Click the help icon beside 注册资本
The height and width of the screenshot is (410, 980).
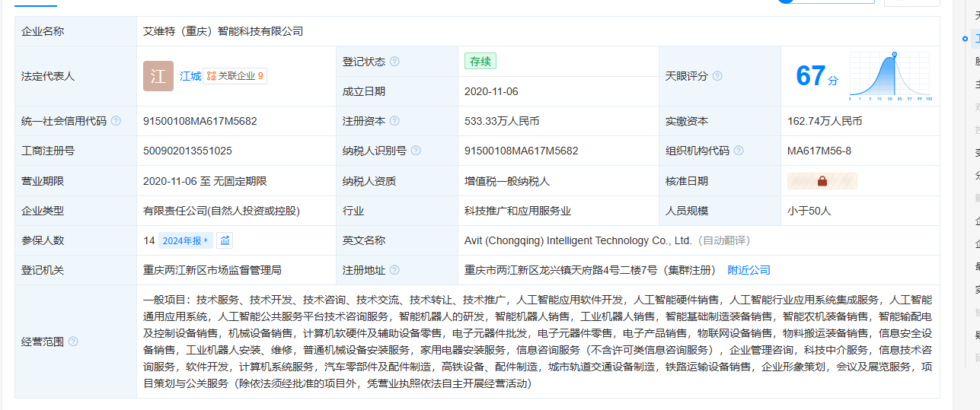394,121
